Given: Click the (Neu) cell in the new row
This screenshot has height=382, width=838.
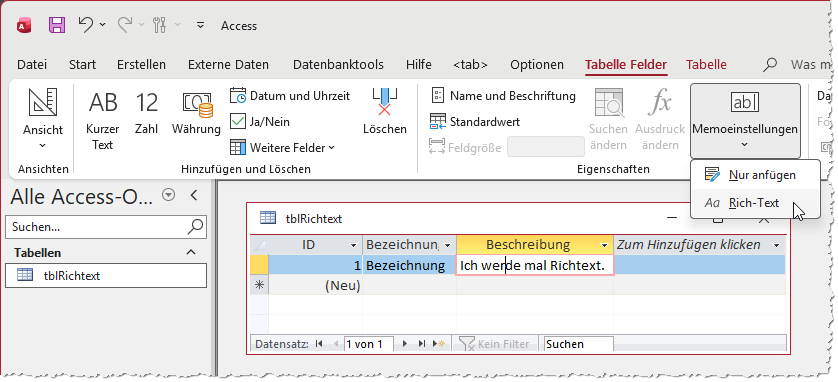Looking at the screenshot, I should click(x=315, y=286).
